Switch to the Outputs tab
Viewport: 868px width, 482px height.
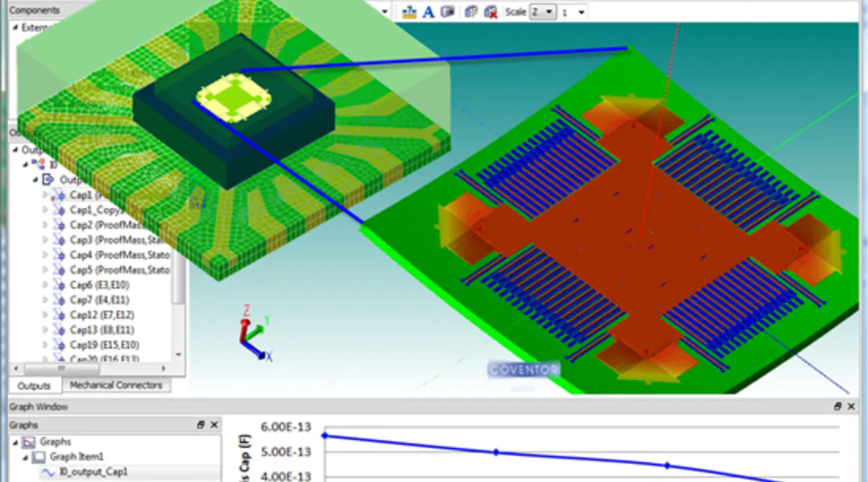(34, 386)
